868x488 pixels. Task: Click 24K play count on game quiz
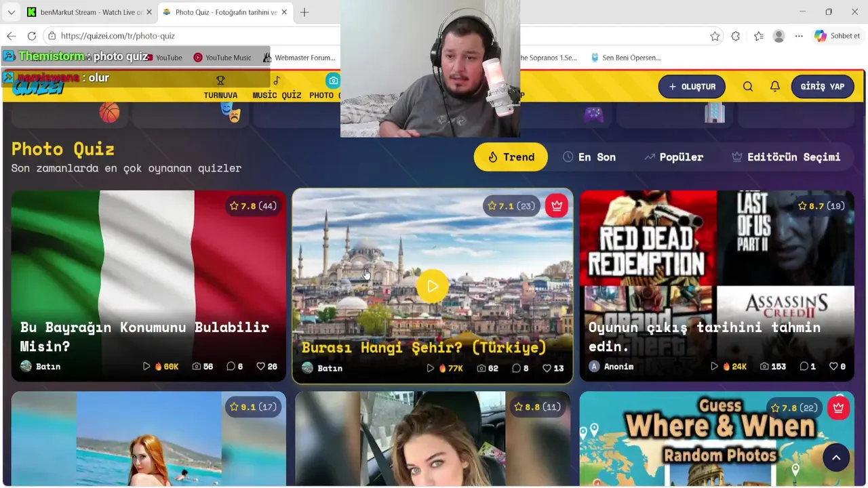(x=728, y=367)
